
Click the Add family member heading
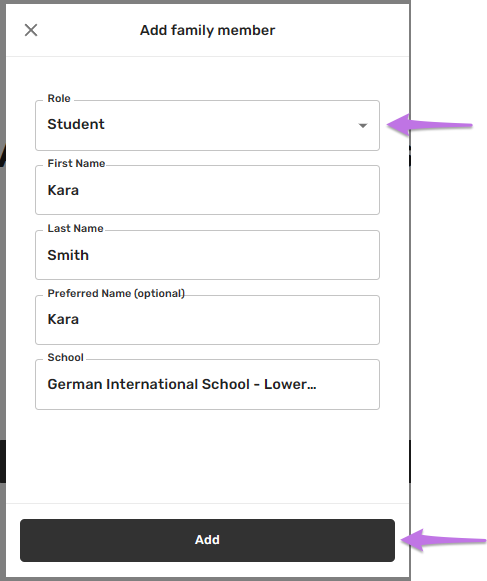207,30
